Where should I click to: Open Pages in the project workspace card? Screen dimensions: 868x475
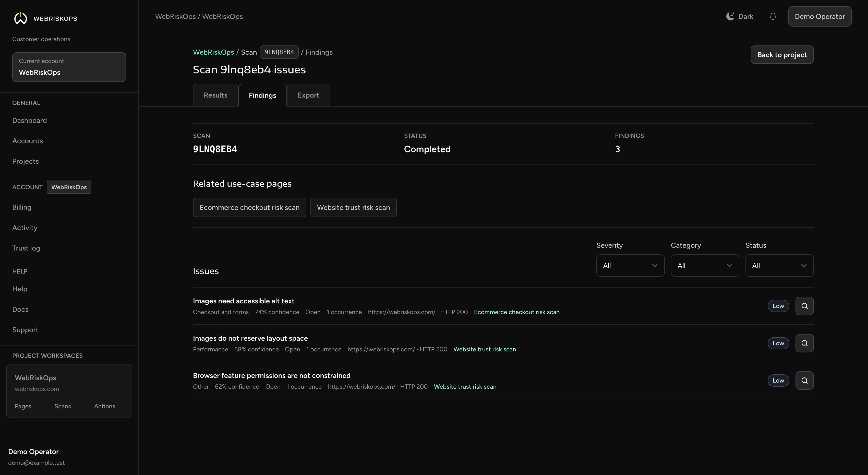[x=23, y=406]
